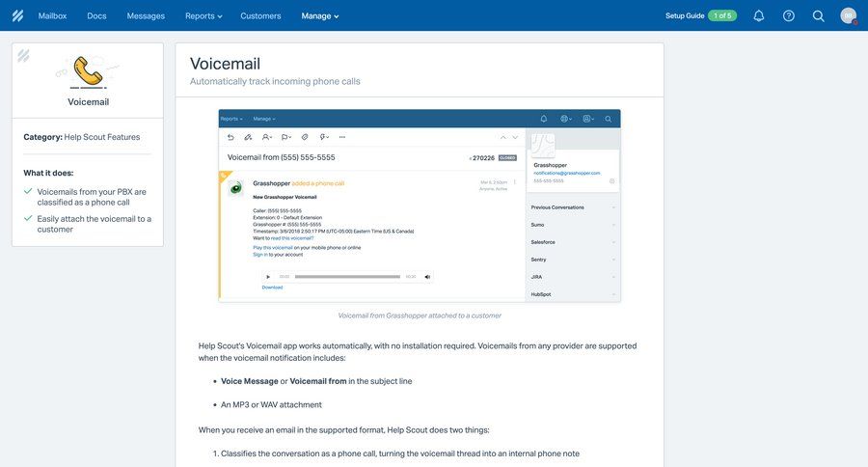Click 'Automatically track incoming phone calls' subtitle
868x467 pixels.
click(275, 81)
